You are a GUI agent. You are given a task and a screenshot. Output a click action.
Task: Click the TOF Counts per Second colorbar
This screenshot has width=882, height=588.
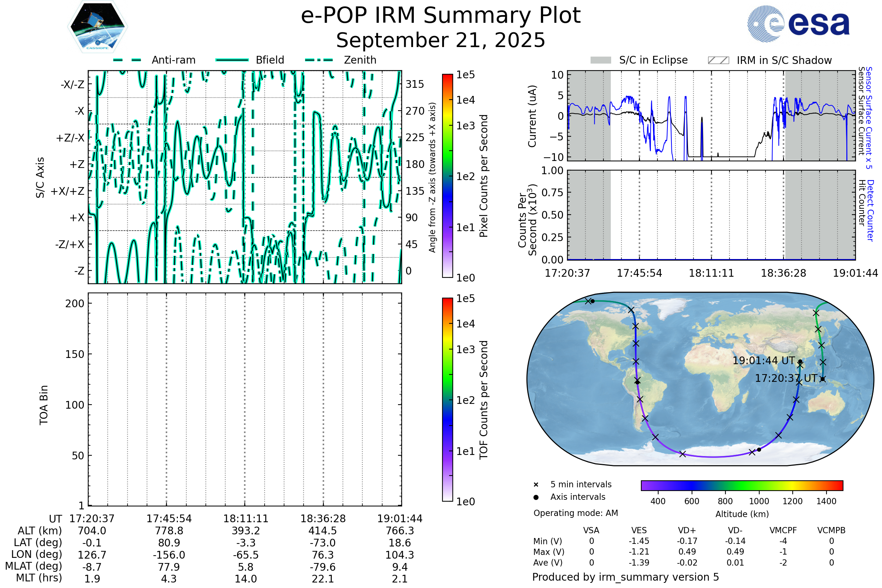pyautogui.click(x=447, y=399)
